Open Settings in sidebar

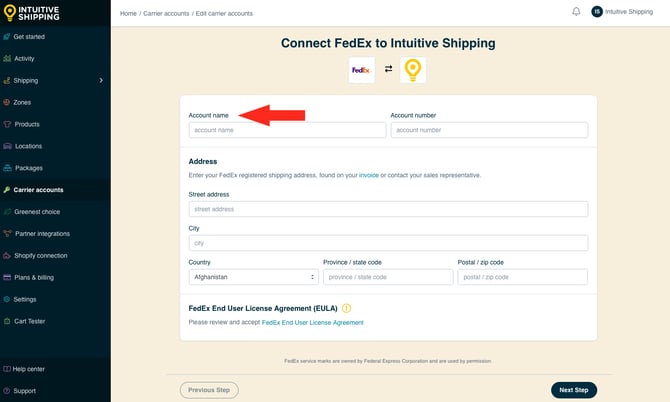point(55,299)
